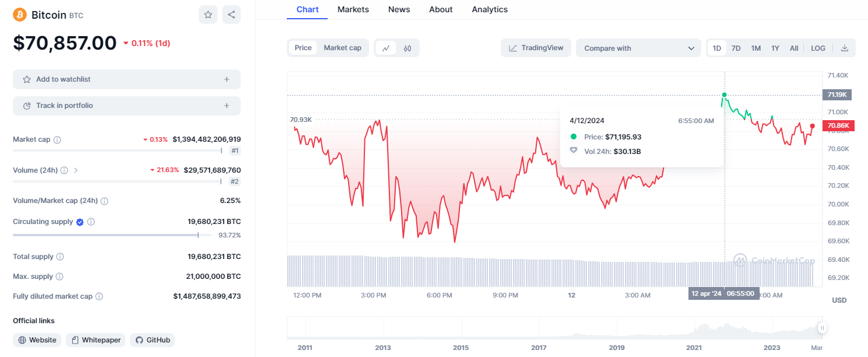This screenshot has width=868, height=357.
Task: Open the TradingView chart button
Action: [x=536, y=48]
